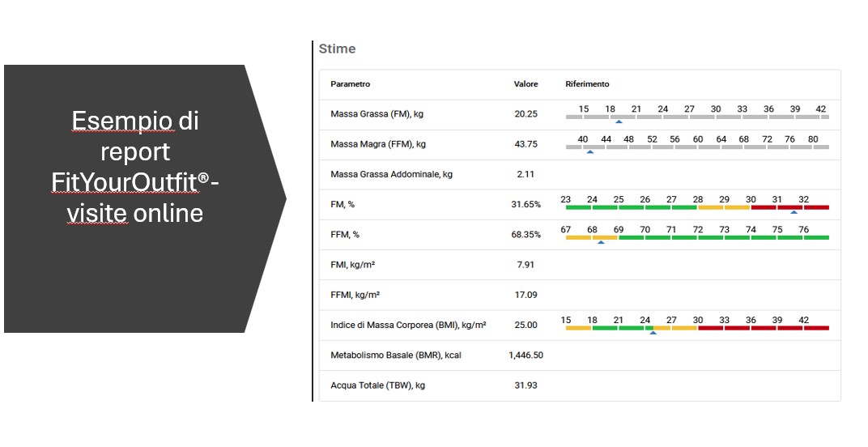The height and width of the screenshot is (447, 868).
Task: Click tick label 33 on BMI scale
Action: click(724, 320)
